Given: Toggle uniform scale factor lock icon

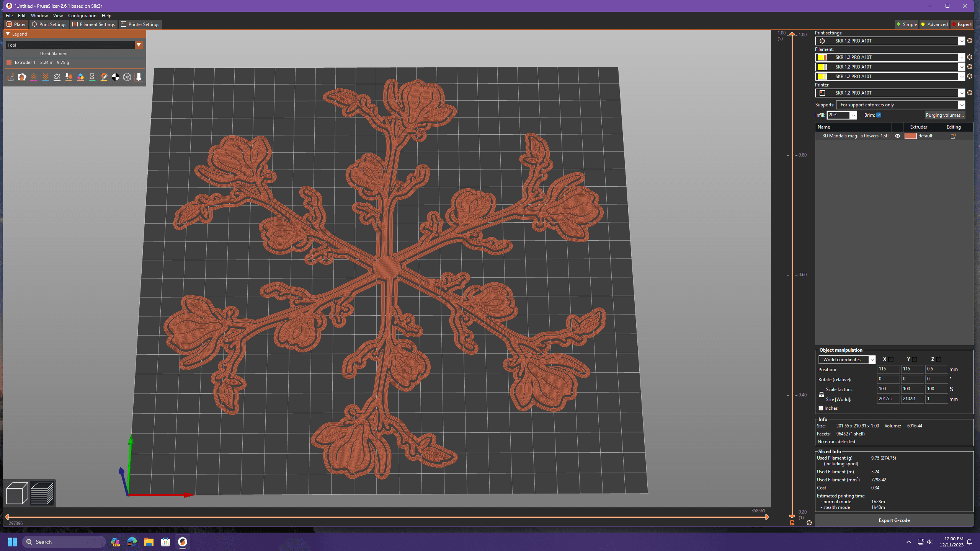Looking at the screenshot, I should [820, 394].
